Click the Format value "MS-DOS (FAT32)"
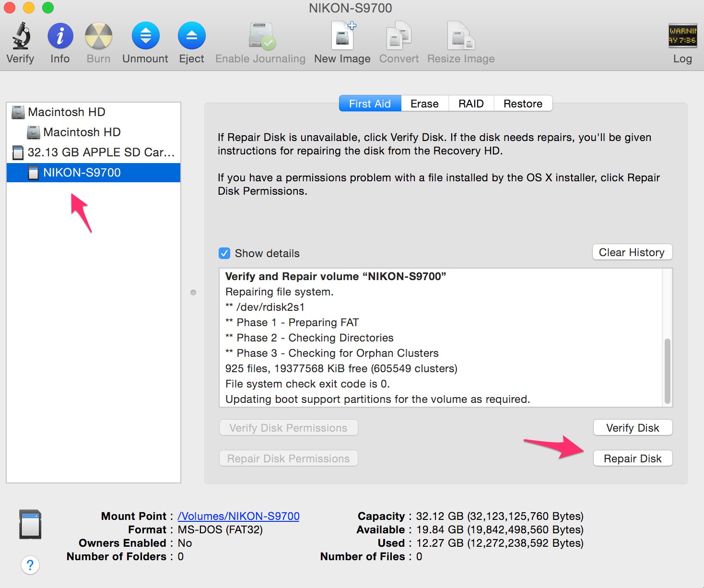The height and width of the screenshot is (588, 704). 220,529
